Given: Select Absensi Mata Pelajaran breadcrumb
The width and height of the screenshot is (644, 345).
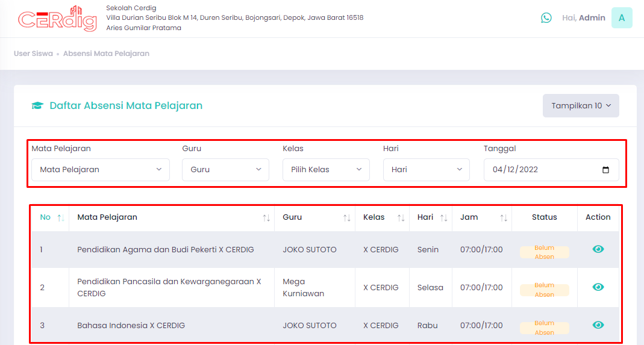Looking at the screenshot, I should click(x=106, y=54).
